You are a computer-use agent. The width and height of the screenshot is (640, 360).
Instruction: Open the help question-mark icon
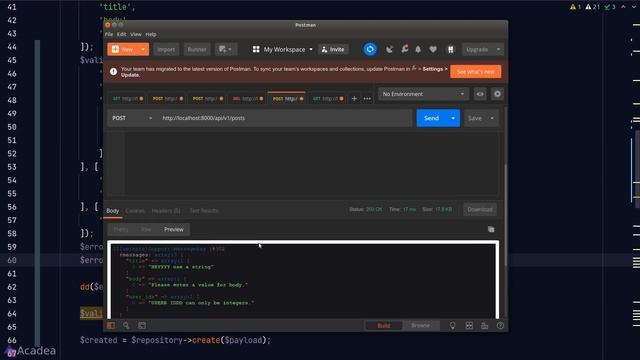coord(500,325)
